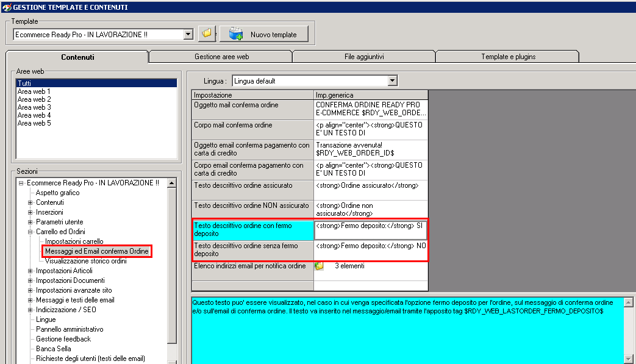Open the folder icon beside 3 elementi

319,266
